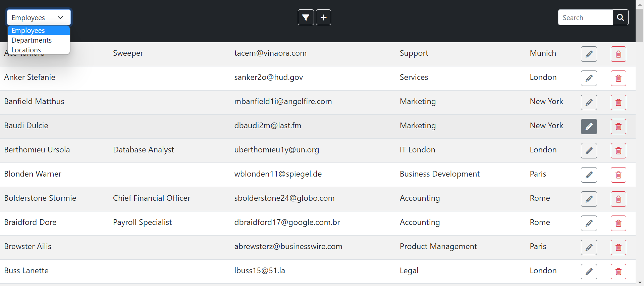Viewport: 644px width, 286px height.
Task: Click the vertical scrollbar thumb
Action: (x=640, y=25)
